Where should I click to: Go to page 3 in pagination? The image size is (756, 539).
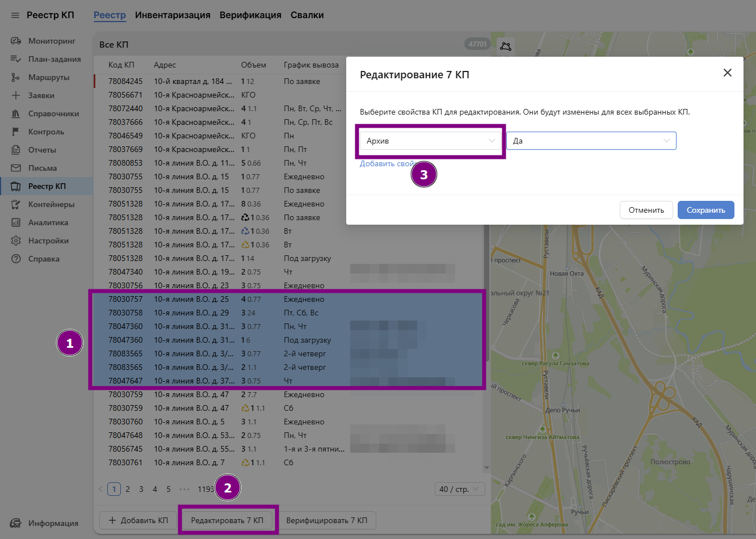click(x=141, y=489)
